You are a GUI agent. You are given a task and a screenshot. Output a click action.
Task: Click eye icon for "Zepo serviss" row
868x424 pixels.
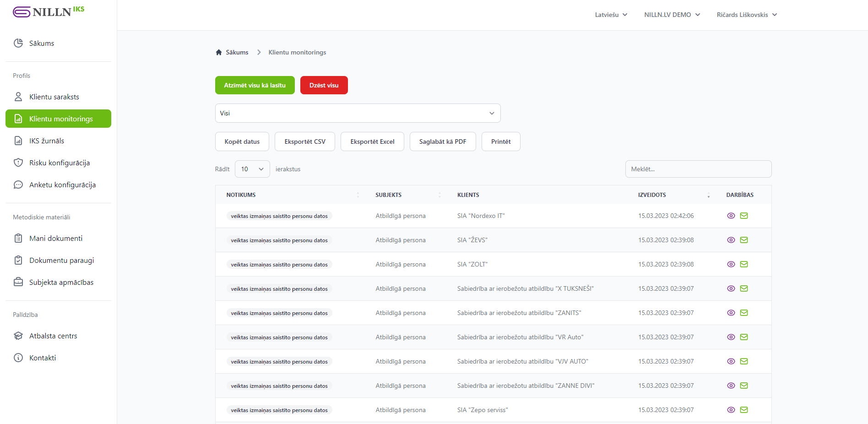731,410
